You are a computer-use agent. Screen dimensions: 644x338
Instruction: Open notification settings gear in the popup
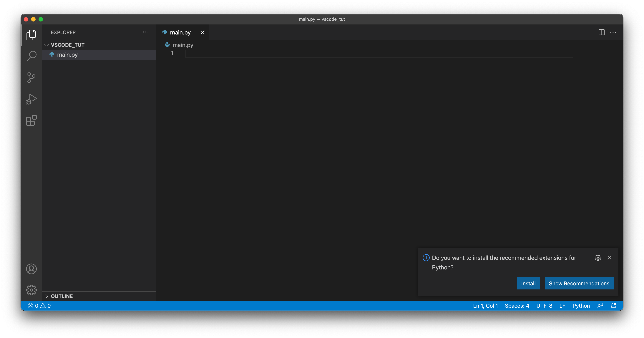coord(598,258)
